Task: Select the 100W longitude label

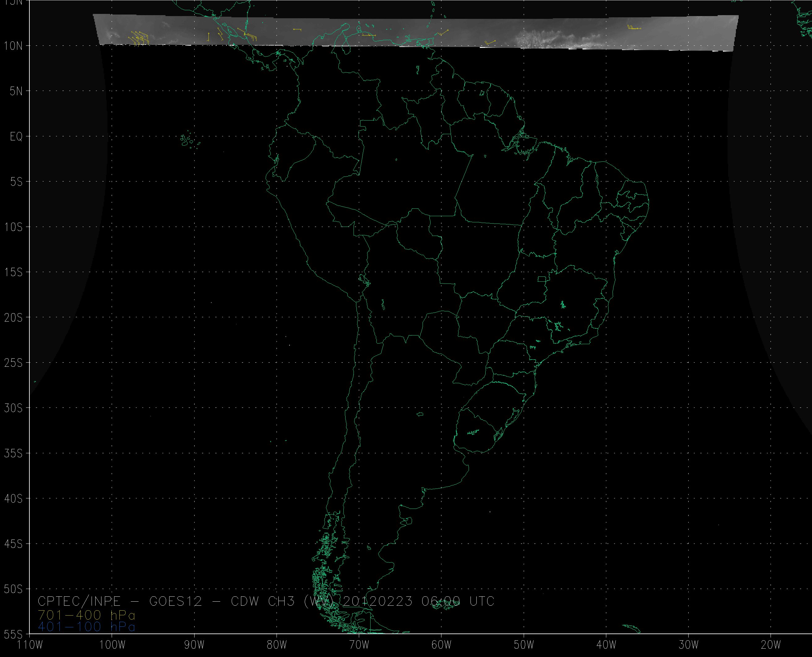Action: [x=112, y=645]
